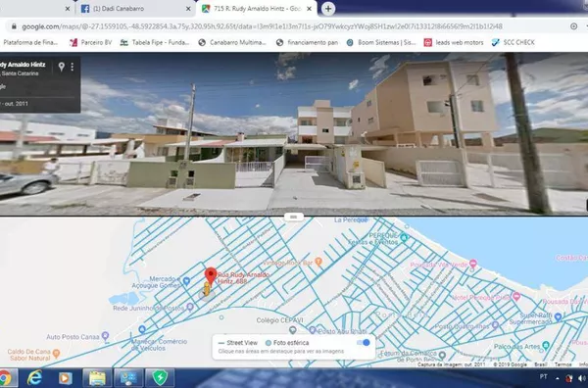588x388 pixels.
Task: Open the Parceiro BV bookmark
Action: [91, 42]
